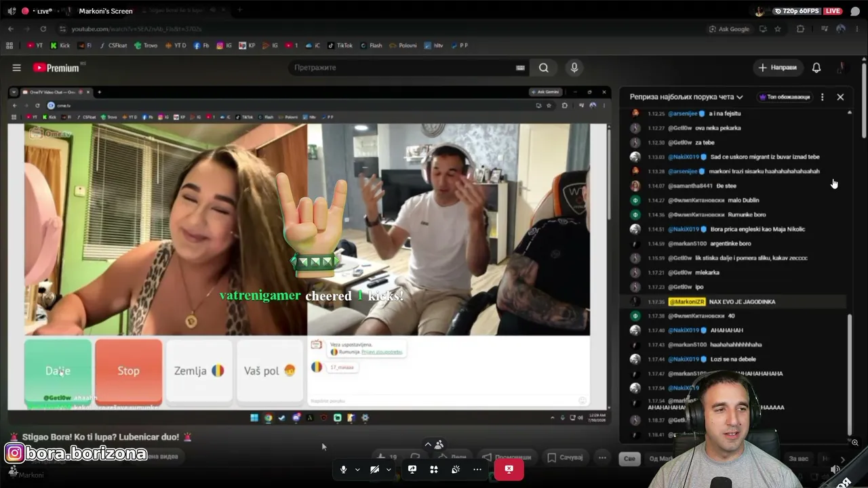
Task: Expand the camera options arrow
Action: click(389, 469)
